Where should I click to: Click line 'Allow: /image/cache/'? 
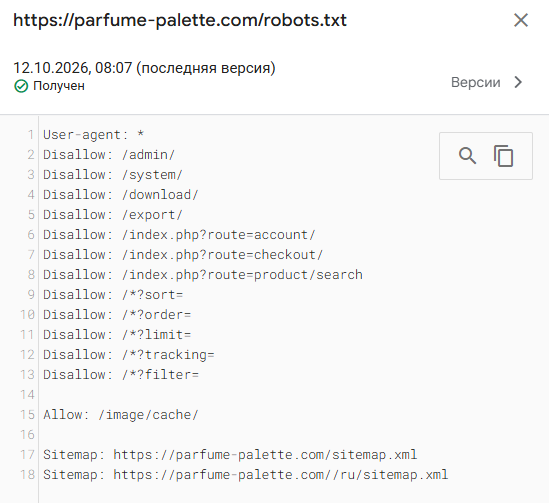[121, 415]
